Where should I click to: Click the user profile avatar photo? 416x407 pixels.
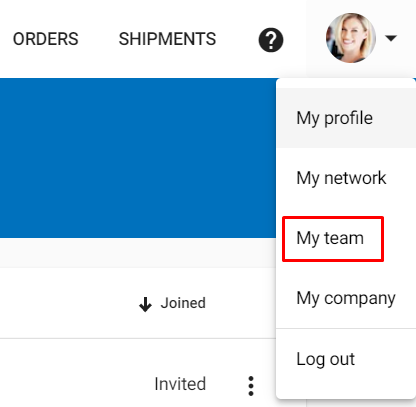[351, 38]
